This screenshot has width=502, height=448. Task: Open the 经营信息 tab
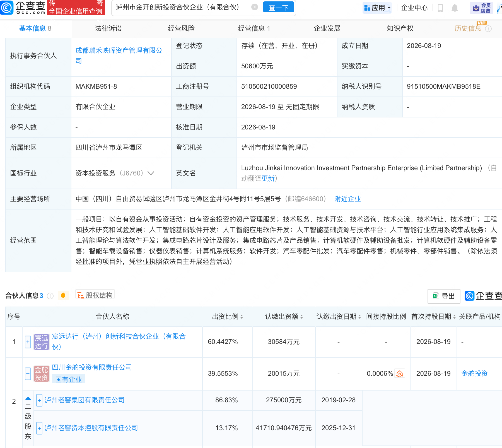click(254, 28)
